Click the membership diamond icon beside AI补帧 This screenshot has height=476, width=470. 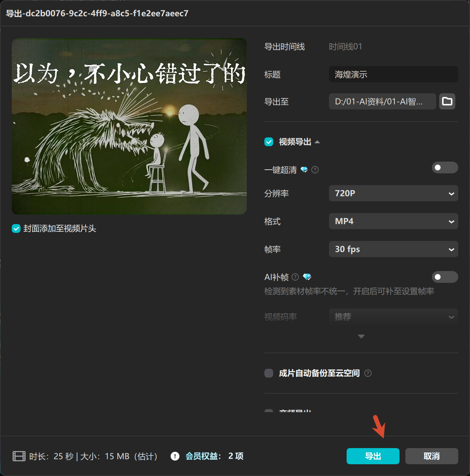307,277
